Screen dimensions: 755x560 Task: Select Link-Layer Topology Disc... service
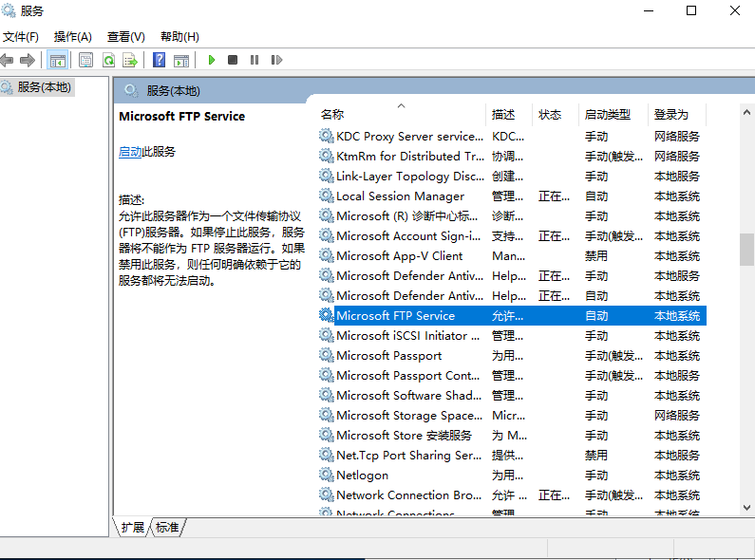409,177
